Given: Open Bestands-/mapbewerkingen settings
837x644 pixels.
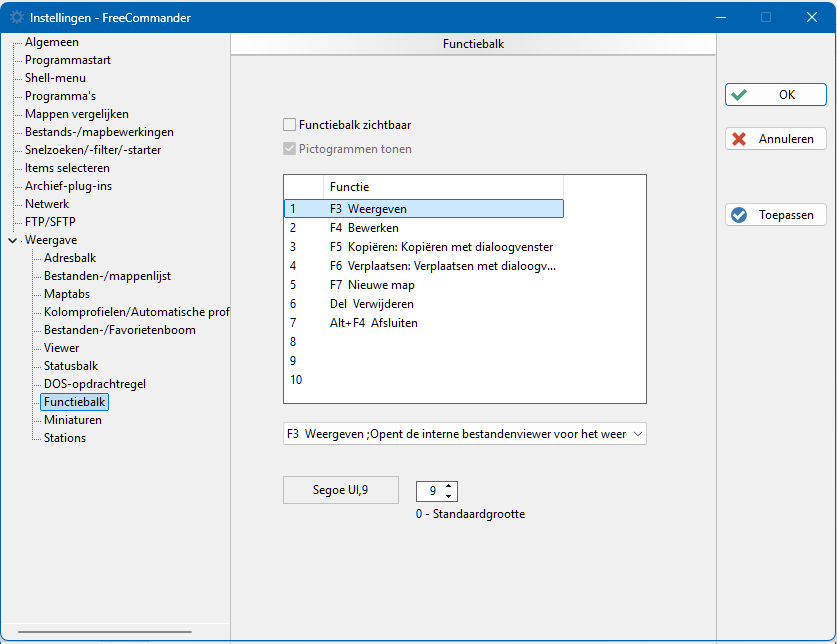Looking at the screenshot, I should tap(99, 132).
